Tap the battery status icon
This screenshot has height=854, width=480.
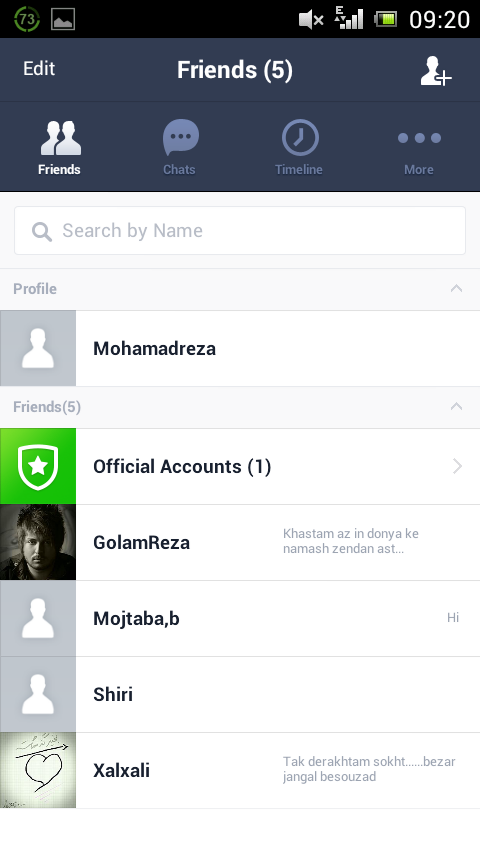click(x=386, y=20)
